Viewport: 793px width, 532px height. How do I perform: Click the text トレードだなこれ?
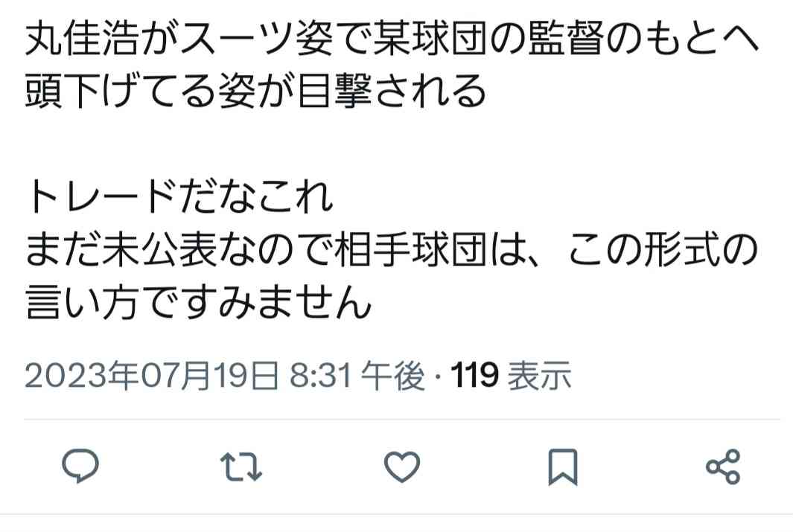coord(179,197)
